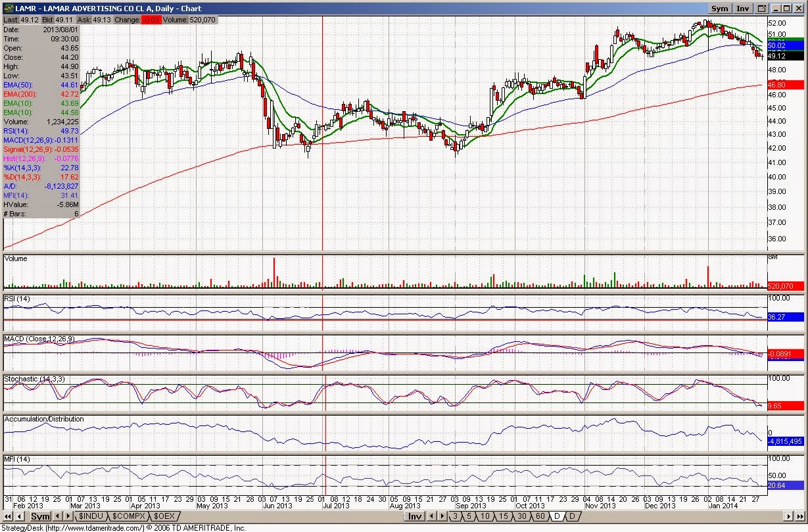Click the RSI(14) 49.73 data row
This screenshot has height=532, width=808.
[x=41, y=131]
